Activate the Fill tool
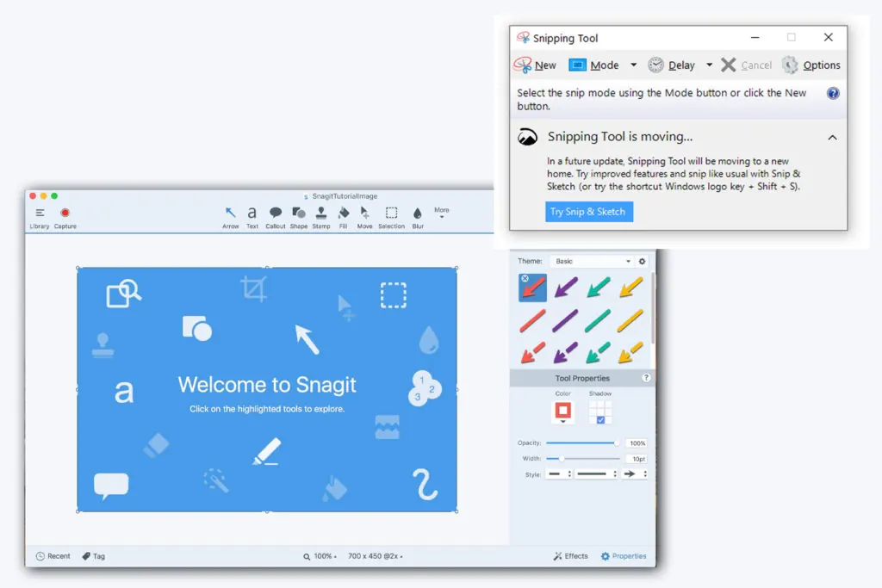 coord(343,217)
